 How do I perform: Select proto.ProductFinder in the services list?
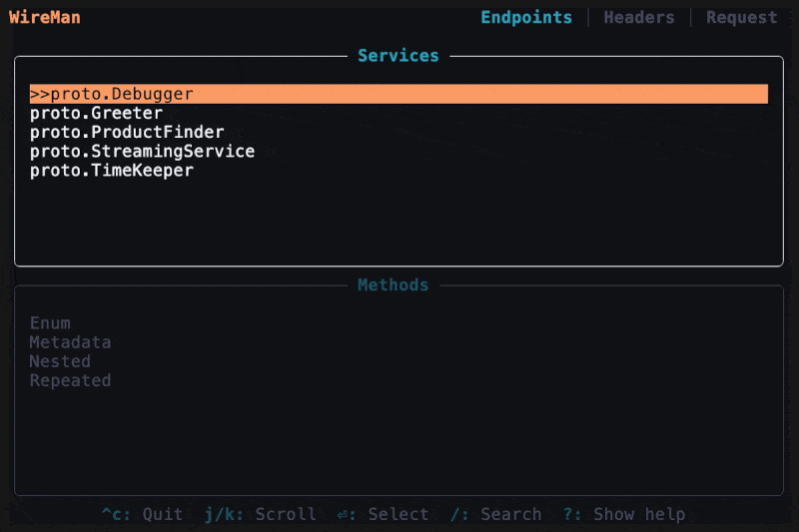tap(127, 132)
